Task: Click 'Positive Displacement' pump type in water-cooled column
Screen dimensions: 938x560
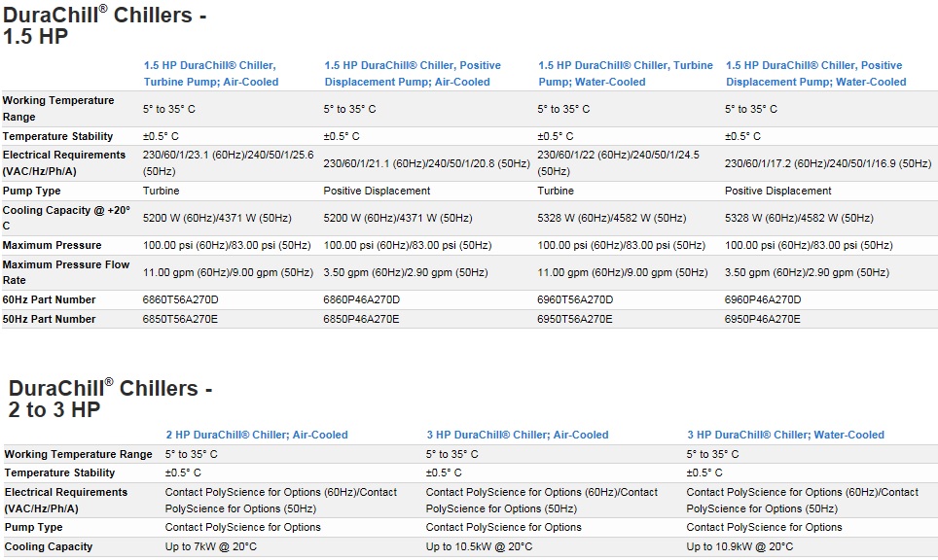Action: 778,191
